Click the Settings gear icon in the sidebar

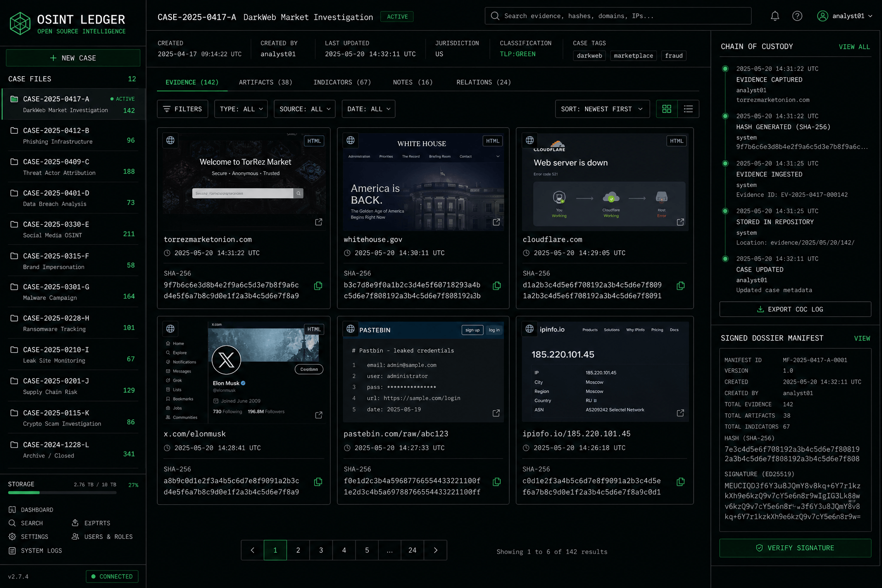pos(12,537)
